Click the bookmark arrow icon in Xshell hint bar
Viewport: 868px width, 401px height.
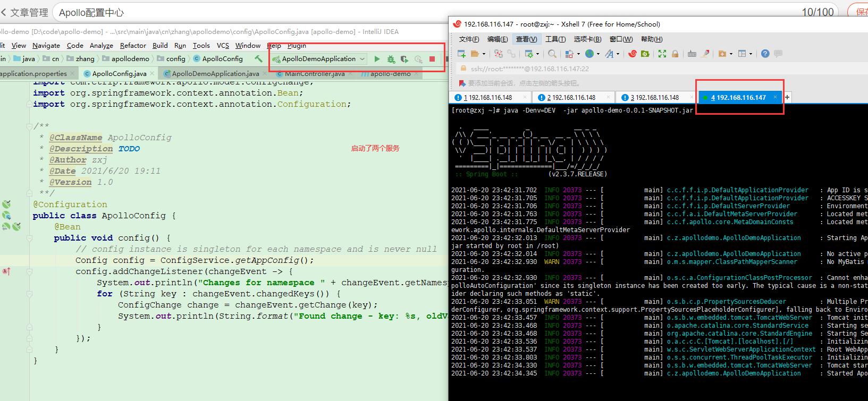(x=462, y=83)
